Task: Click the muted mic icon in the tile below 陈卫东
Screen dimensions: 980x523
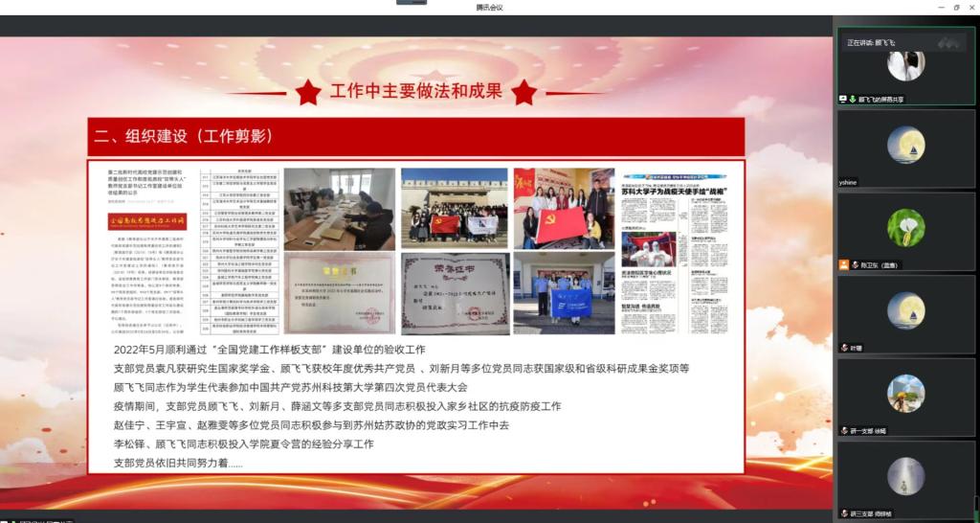Action: 844,347
